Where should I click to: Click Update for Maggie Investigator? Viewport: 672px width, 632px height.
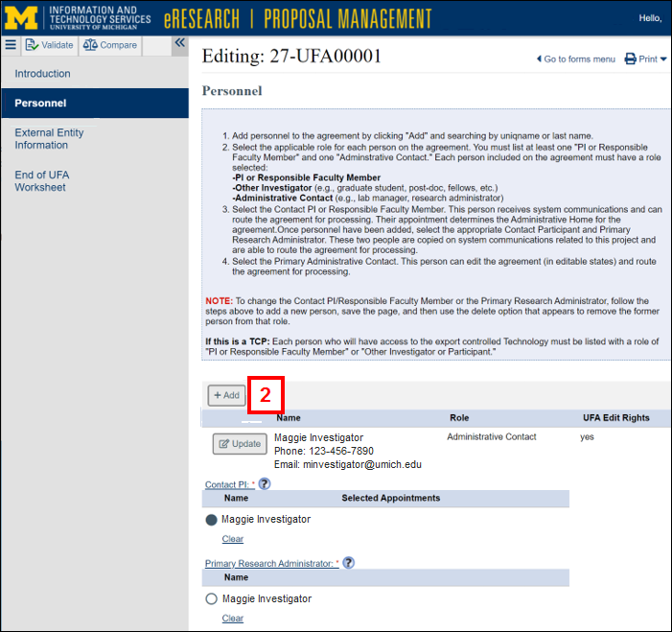coord(240,444)
